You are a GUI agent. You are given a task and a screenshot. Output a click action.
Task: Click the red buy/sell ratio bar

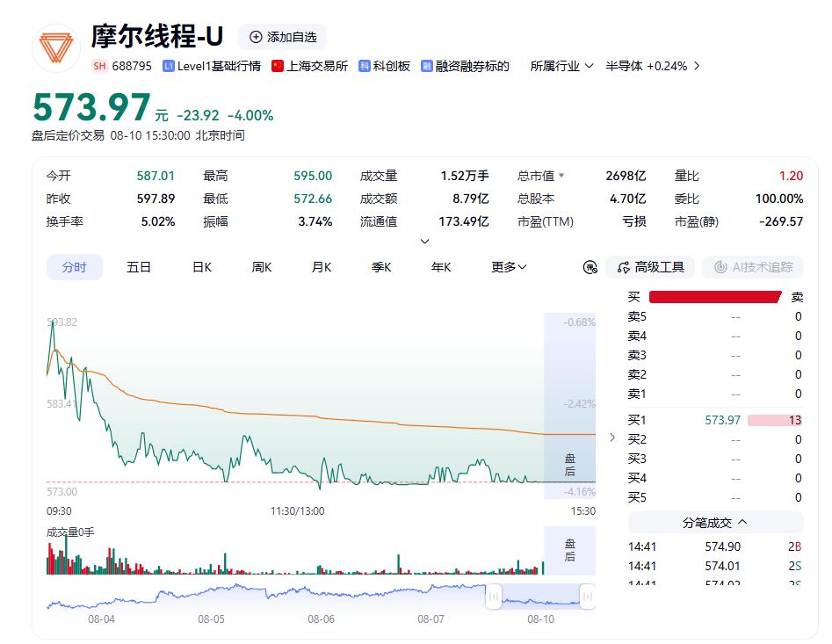click(715, 297)
